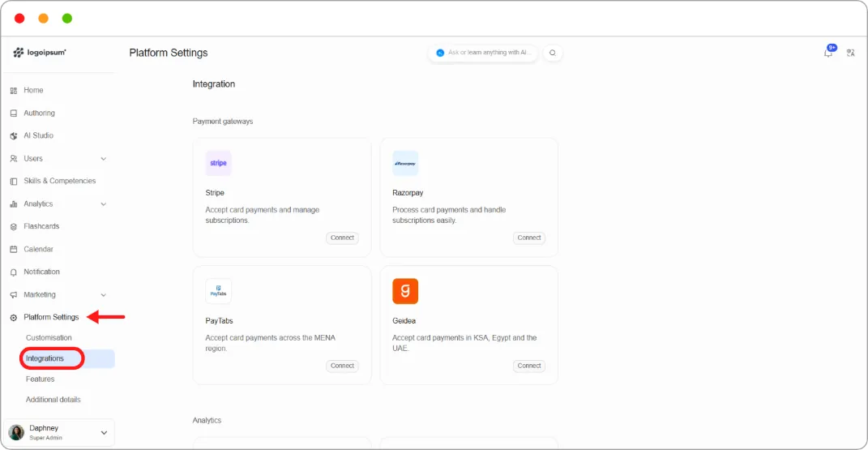Click the Payment gateways section label
The image size is (868, 450).
pyautogui.click(x=223, y=122)
